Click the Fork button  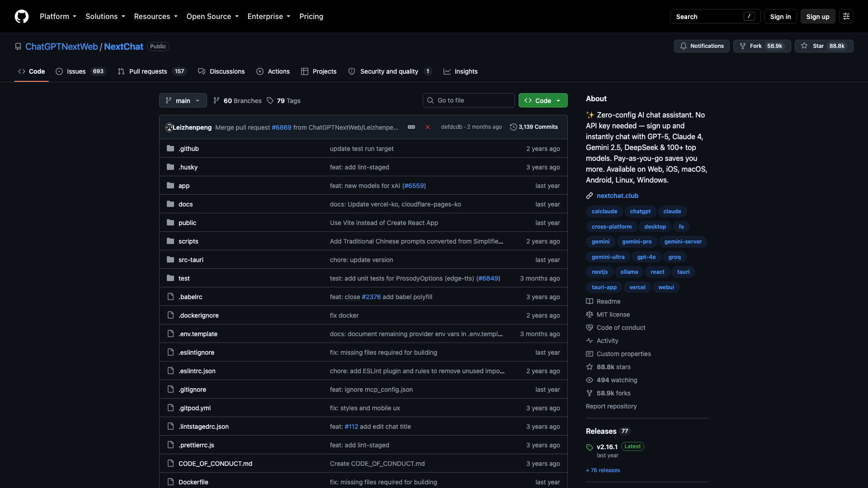point(762,46)
